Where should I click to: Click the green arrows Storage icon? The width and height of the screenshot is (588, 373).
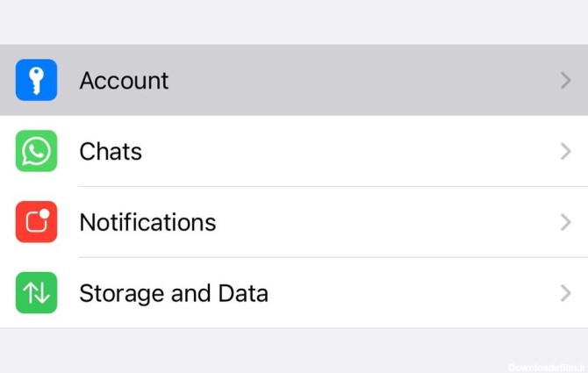[x=36, y=293]
